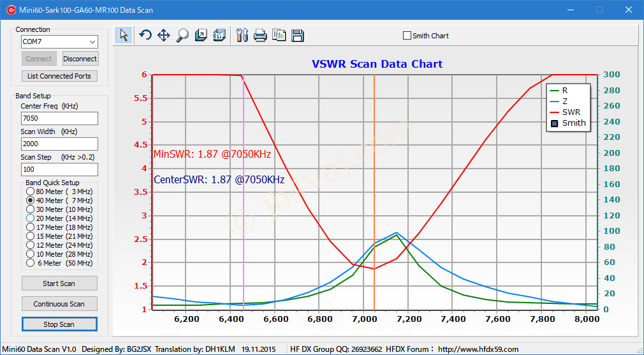Select 30 Meter (10 MHz) band
Image resolution: width=644 pixels, height=355 pixels.
(30, 209)
